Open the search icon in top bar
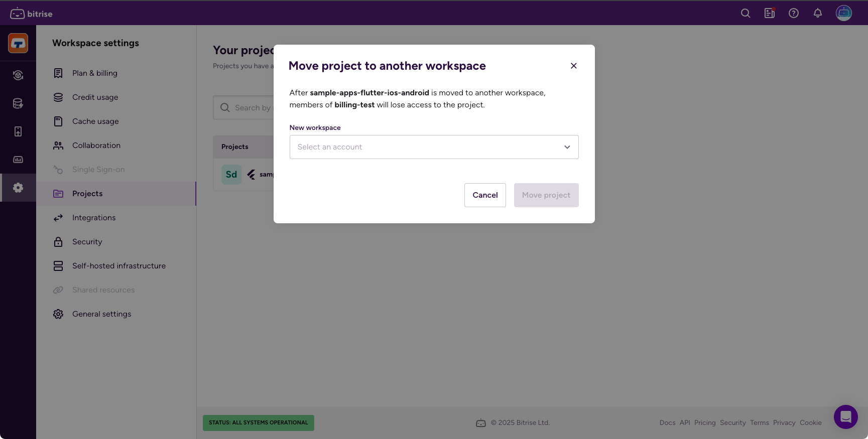This screenshot has height=439, width=868. [746, 14]
